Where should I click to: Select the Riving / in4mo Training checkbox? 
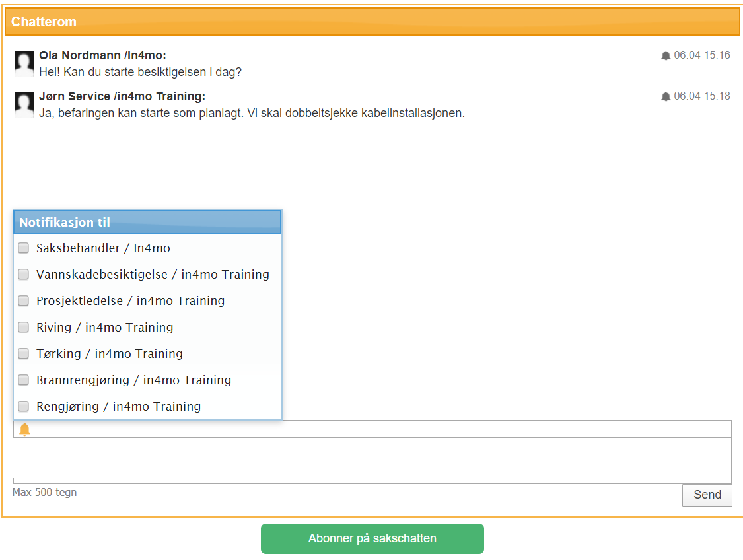pyautogui.click(x=24, y=328)
